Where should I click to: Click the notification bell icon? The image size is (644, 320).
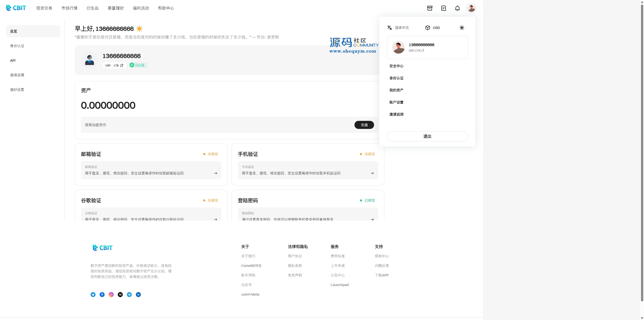457,8
